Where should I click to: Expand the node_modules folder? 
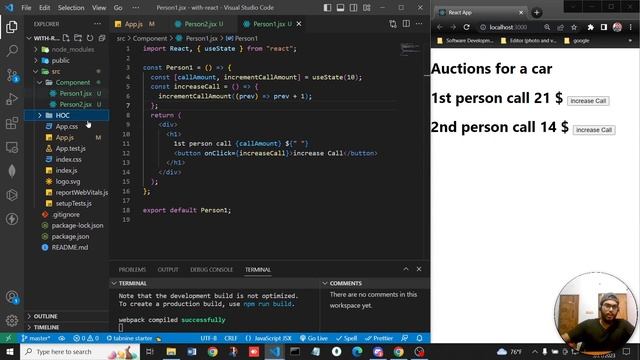click(x=36, y=49)
